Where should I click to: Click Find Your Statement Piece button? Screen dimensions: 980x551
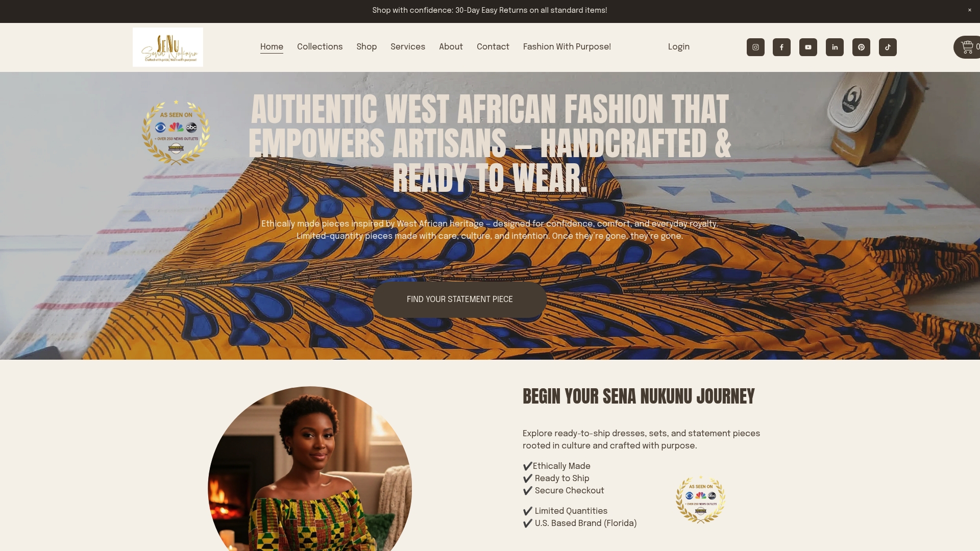click(460, 299)
